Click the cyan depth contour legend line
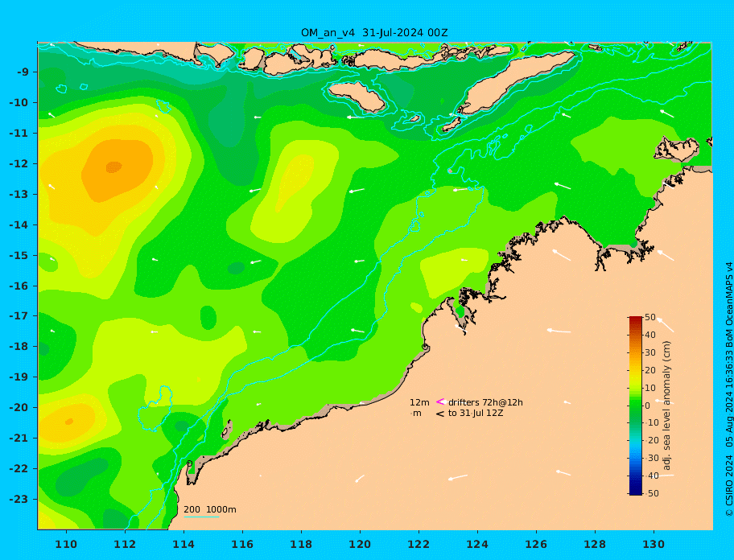Viewport: 734px width, 560px height. [201, 517]
